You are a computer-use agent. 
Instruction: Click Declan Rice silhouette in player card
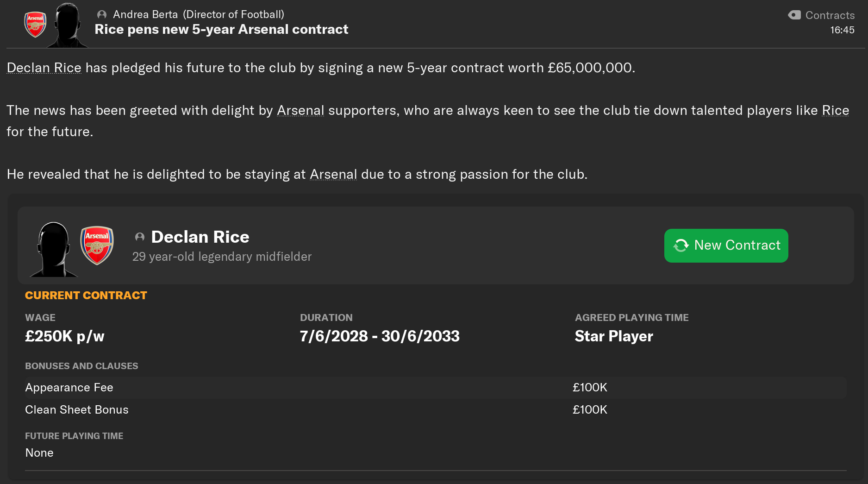(x=54, y=249)
